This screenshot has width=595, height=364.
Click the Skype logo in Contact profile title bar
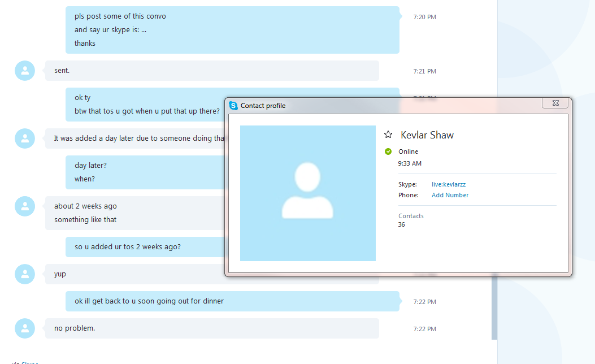(233, 106)
